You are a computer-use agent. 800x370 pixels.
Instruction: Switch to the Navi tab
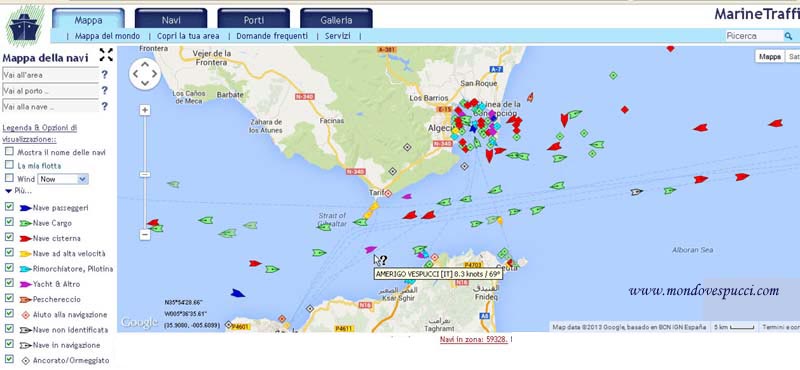[x=171, y=19]
